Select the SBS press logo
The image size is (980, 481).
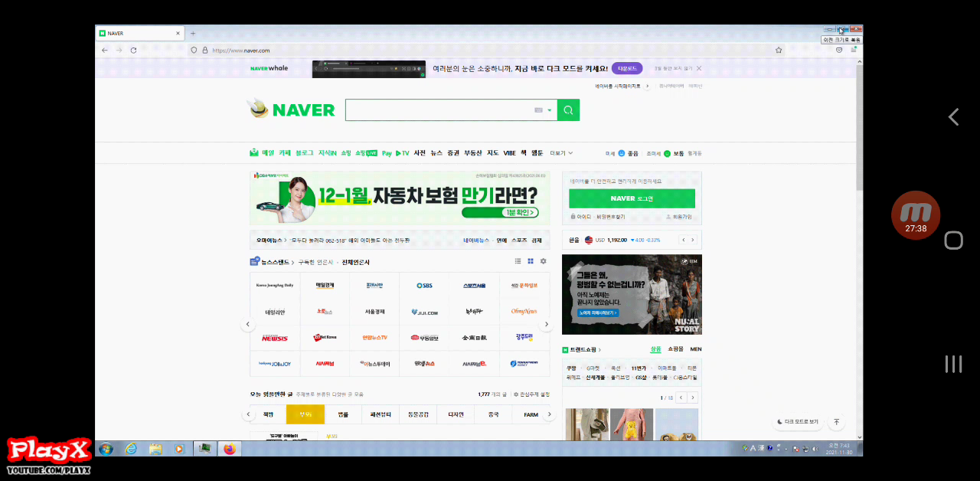click(424, 286)
